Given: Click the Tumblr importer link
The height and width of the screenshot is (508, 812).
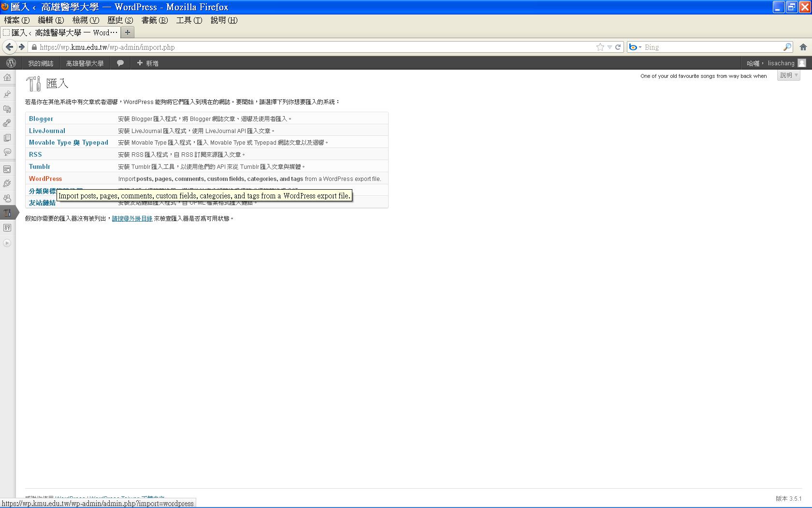Looking at the screenshot, I should pyautogui.click(x=40, y=166).
